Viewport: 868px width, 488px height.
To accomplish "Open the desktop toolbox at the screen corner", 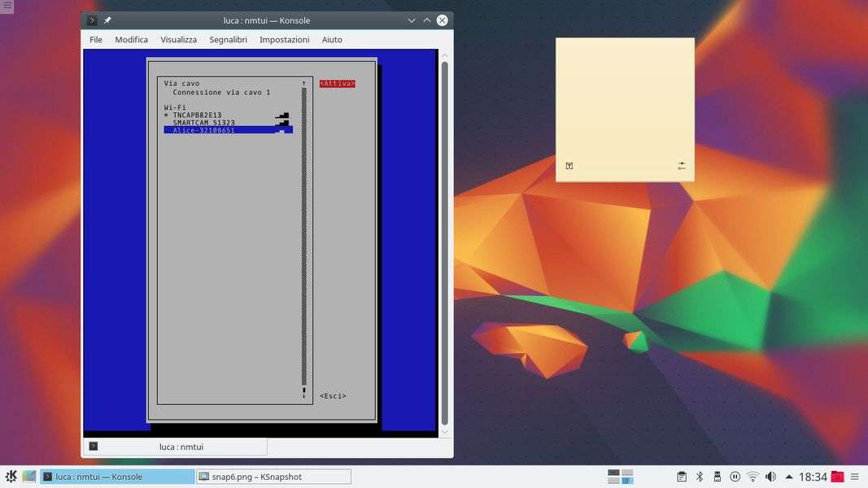I will click(7, 6).
